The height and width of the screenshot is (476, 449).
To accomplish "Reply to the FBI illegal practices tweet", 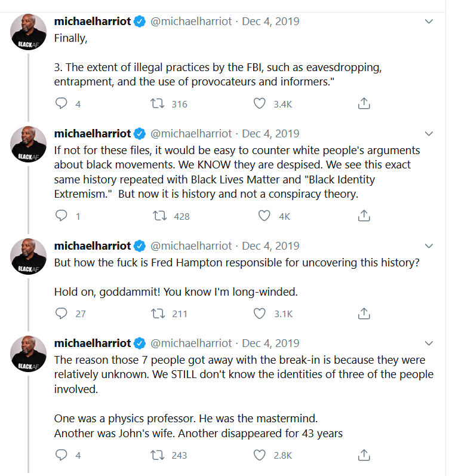I will click(x=61, y=104).
